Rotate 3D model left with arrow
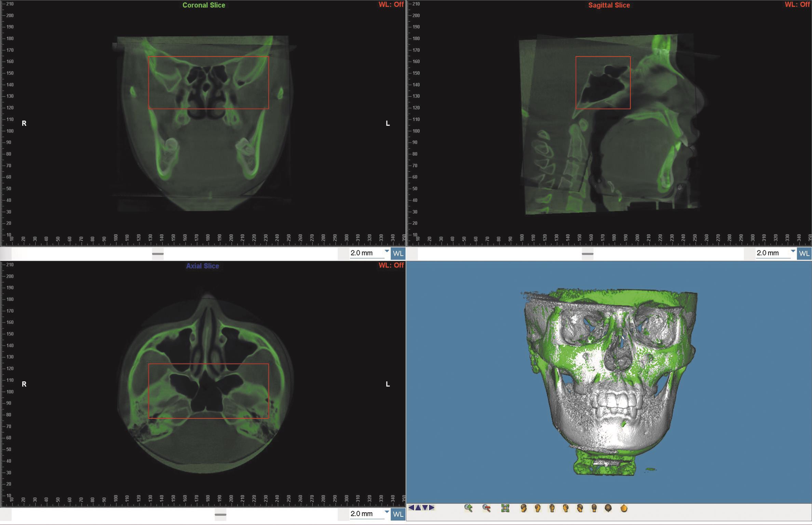This screenshot has height=525, width=812. pos(411,508)
